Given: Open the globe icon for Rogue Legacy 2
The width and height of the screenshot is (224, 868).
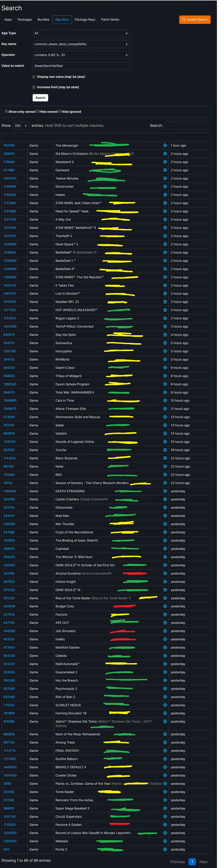Looking at the screenshot, I should coord(165,318).
